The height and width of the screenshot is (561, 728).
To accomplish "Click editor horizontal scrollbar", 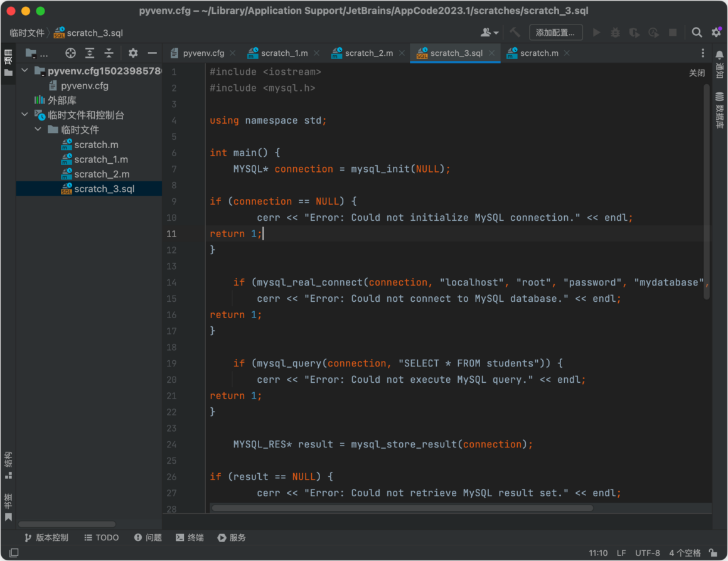I will tap(402, 508).
